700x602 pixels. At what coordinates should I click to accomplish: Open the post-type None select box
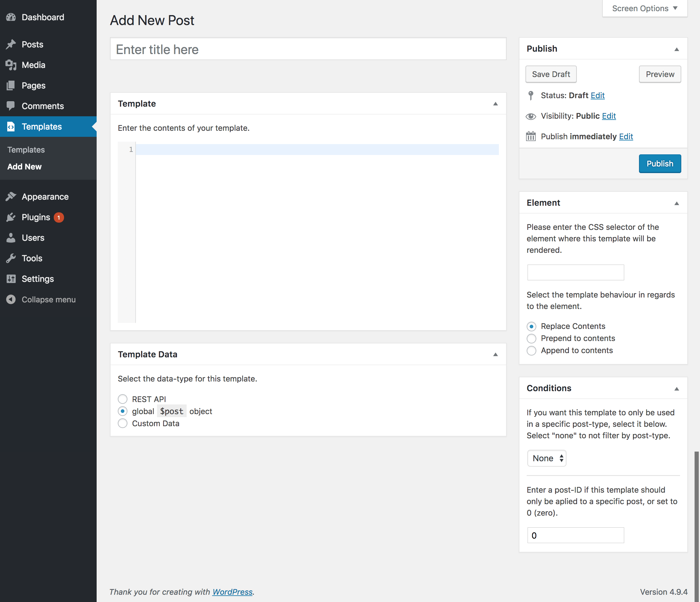pyautogui.click(x=547, y=458)
